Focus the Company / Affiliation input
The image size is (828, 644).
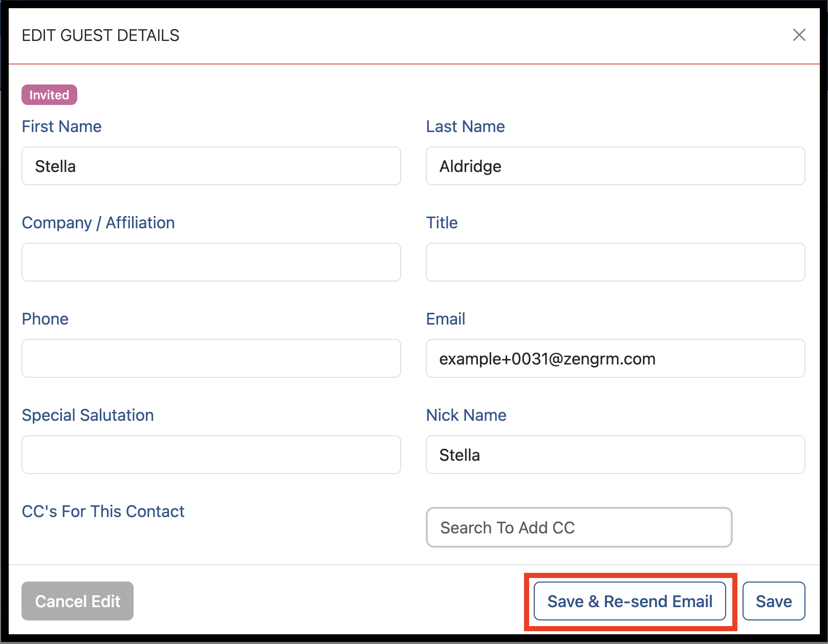pos(211,262)
